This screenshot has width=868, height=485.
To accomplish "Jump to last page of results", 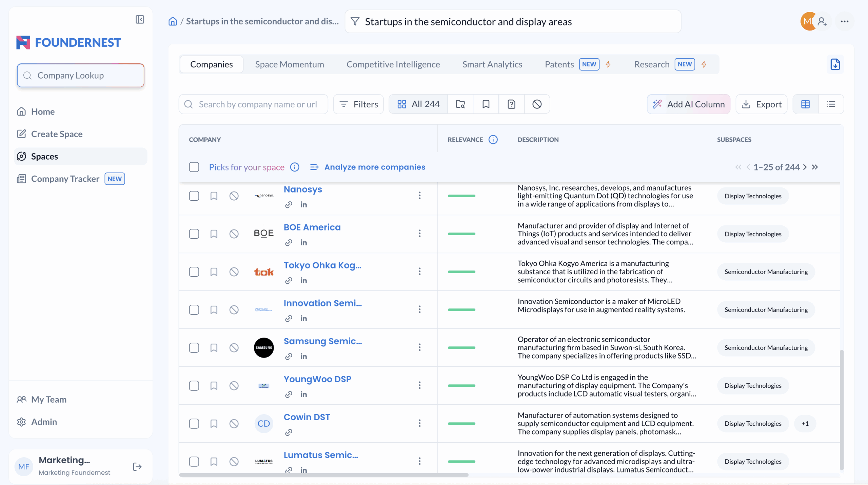I will (x=815, y=167).
